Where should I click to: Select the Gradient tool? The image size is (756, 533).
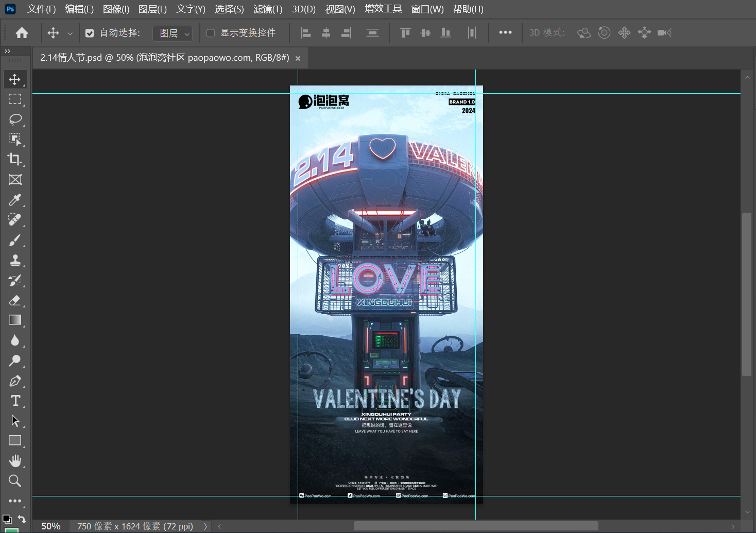[15, 320]
